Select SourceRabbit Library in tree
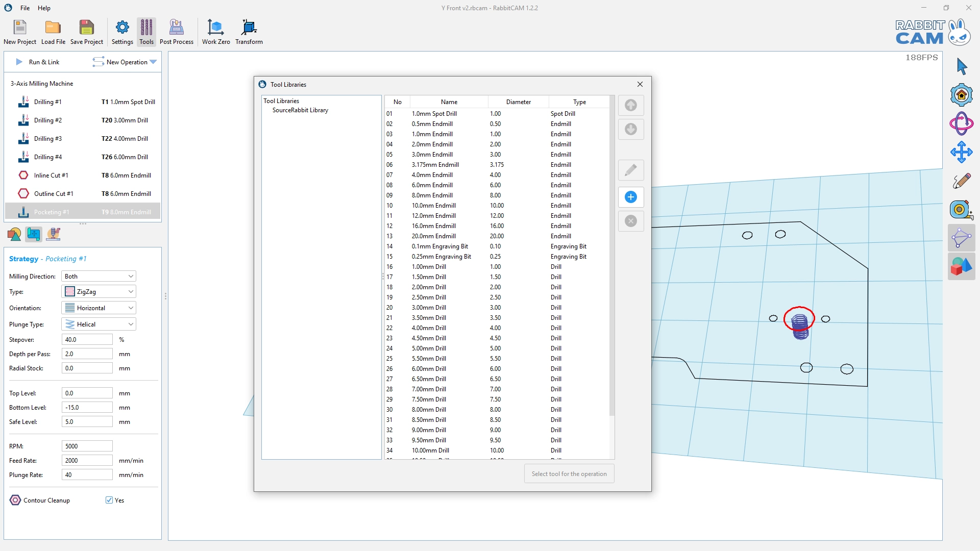This screenshot has height=551, width=980. [300, 110]
